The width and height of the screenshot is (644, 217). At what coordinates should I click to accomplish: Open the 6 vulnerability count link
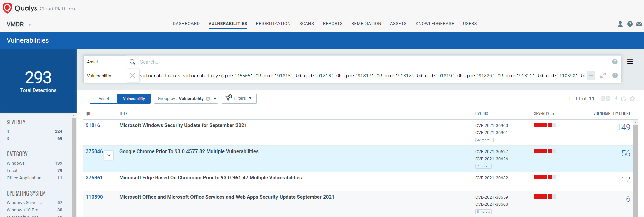click(628, 199)
